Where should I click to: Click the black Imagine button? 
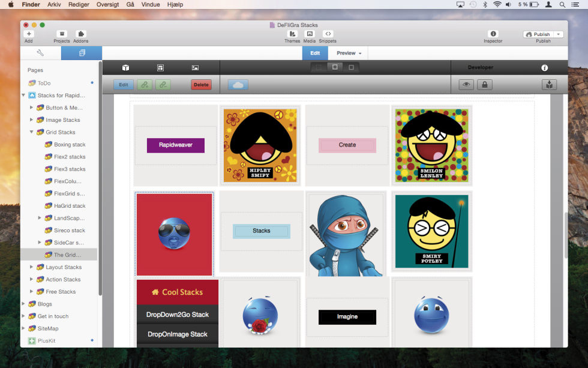click(x=347, y=317)
